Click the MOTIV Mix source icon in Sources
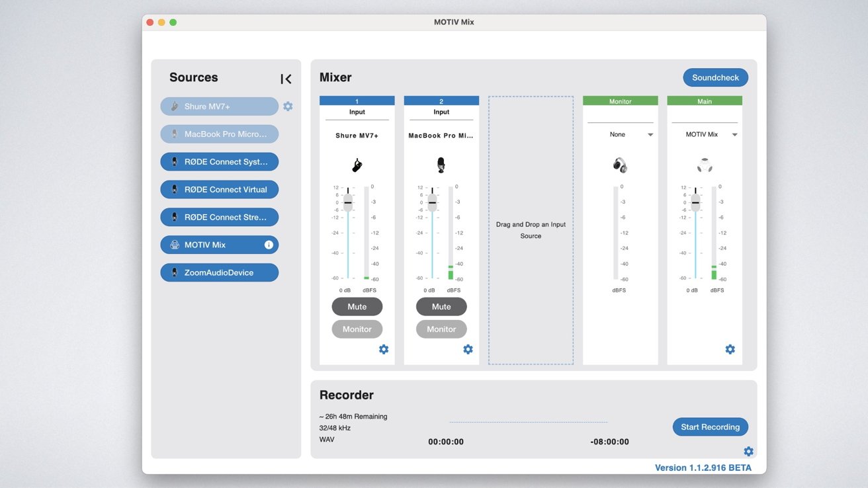 click(175, 245)
